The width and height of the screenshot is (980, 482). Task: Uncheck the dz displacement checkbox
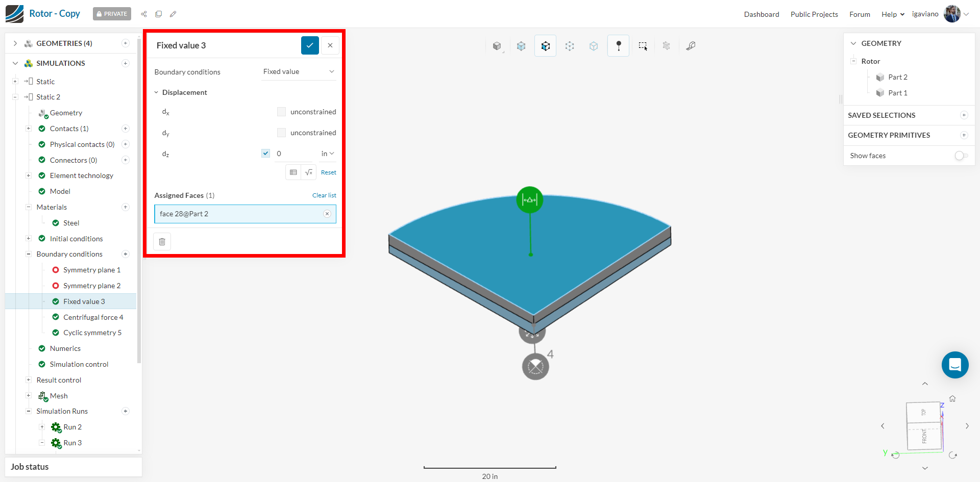pyautogui.click(x=265, y=154)
